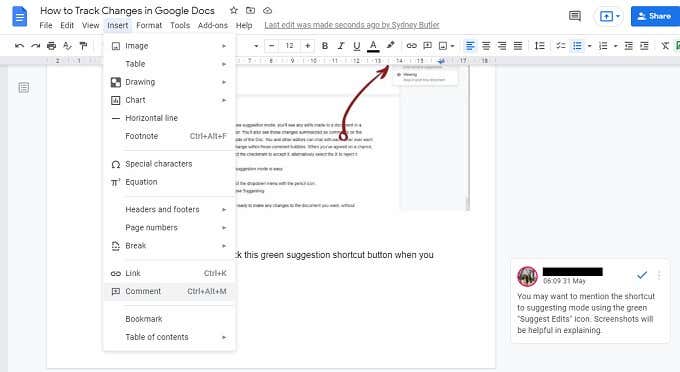Image resolution: width=680 pixels, height=372 pixels.
Task: Click the insert link toolbar icon
Action: click(411, 46)
